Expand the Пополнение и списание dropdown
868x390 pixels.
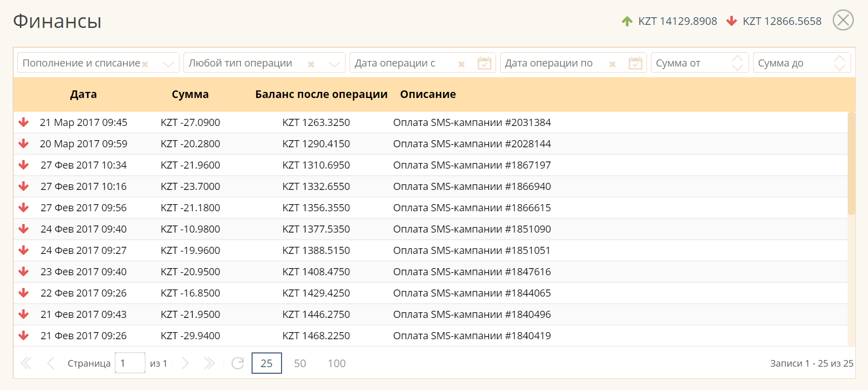coord(168,64)
